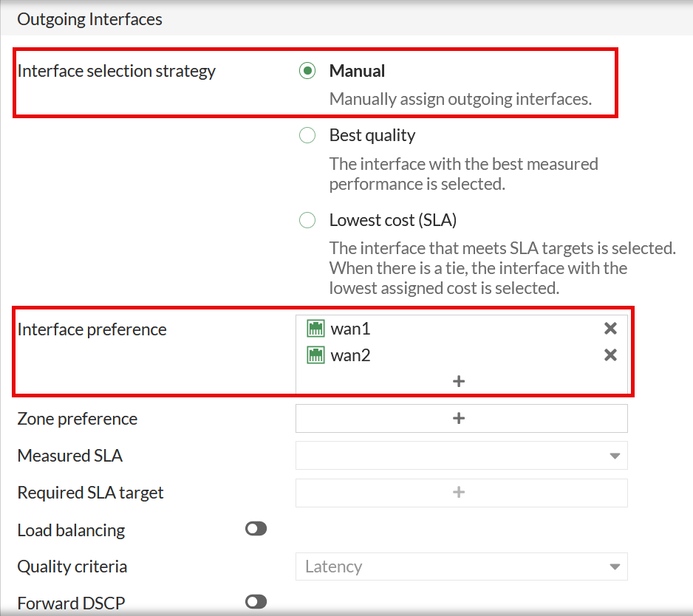Choose Best quality interface selection

[307, 136]
